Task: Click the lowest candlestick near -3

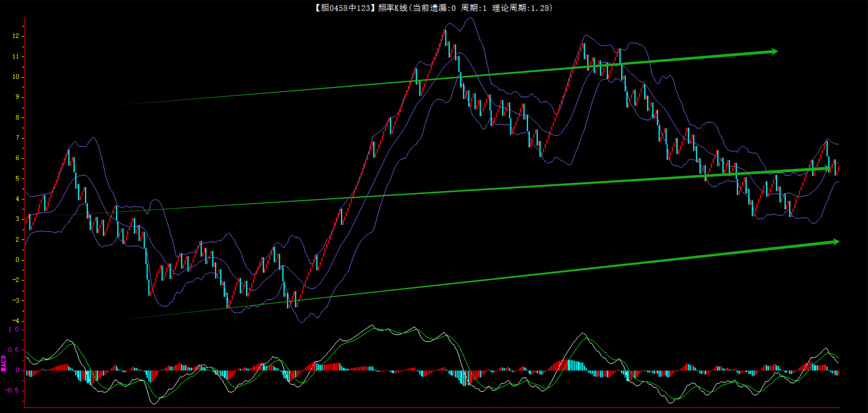Action: pyautogui.click(x=288, y=302)
